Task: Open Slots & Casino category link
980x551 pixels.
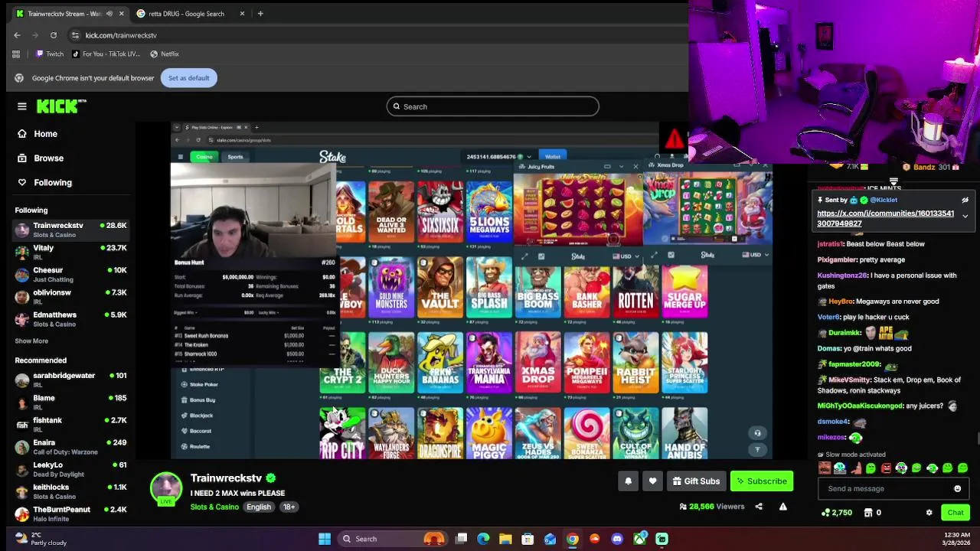Action: (214, 507)
